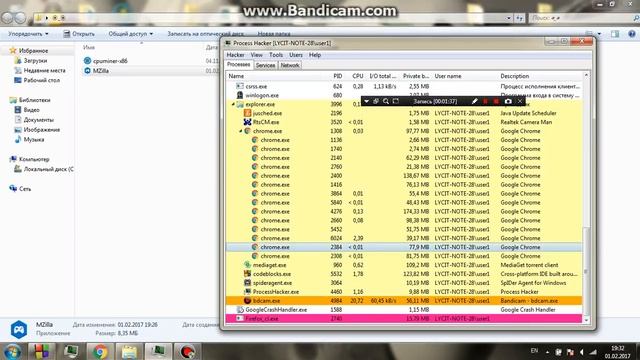Open the Упорядочить dropdown in Explorer
The image size is (640, 360).
(28, 33)
